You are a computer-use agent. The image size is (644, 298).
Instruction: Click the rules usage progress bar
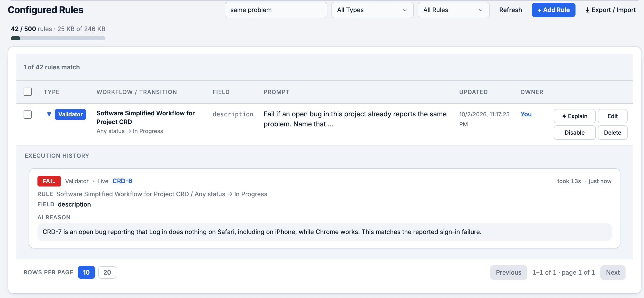(x=58, y=38)
